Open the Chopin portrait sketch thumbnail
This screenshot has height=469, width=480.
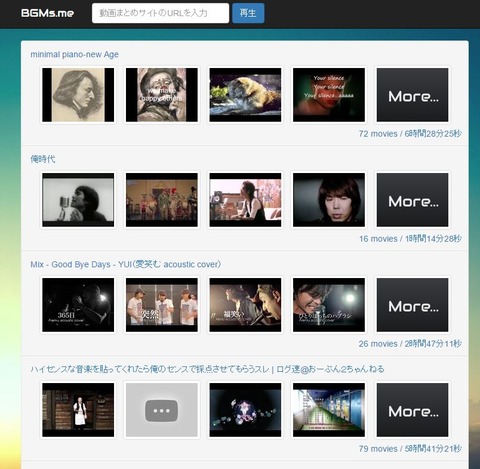(x=78, y=95)
